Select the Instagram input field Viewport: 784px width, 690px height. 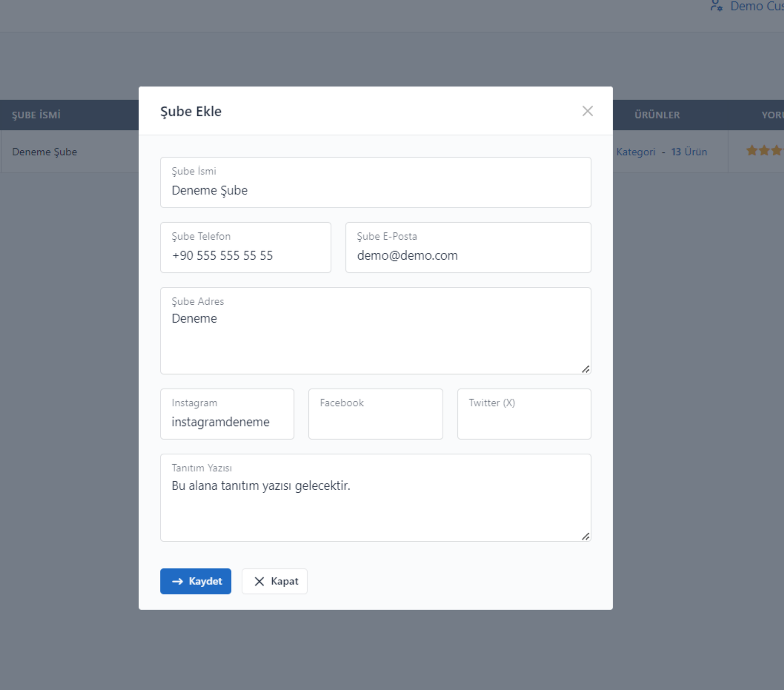coord(227,414)
